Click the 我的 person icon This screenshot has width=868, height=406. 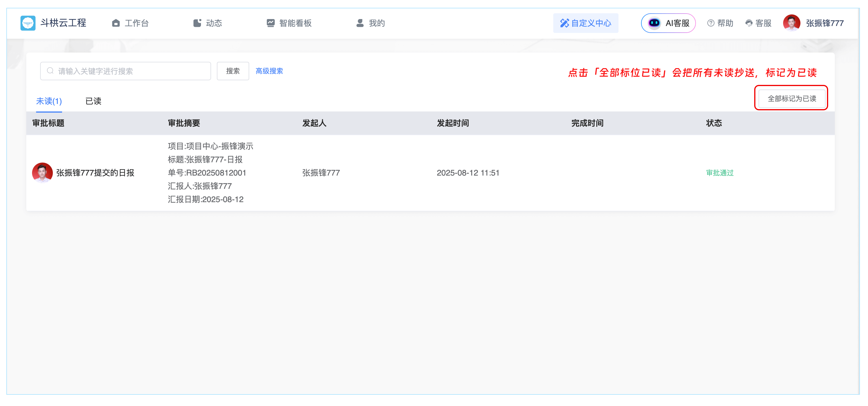coord(360,23)
